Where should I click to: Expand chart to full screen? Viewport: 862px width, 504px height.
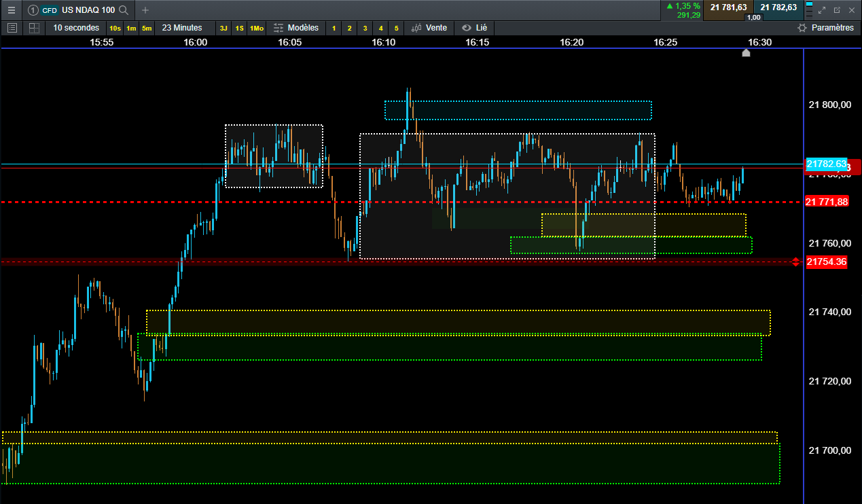pyautogui.click(x=822, y=10)
